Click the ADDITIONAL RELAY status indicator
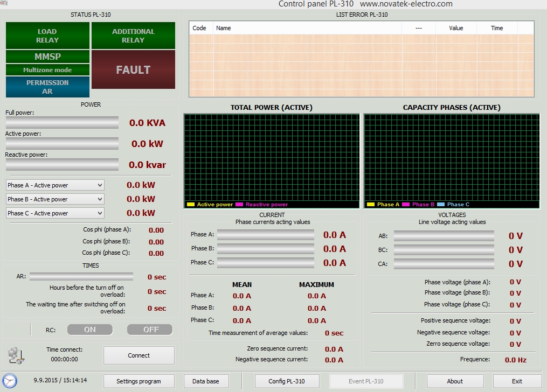The height and width of the screenshot is (392, 547). coord(133,36)
